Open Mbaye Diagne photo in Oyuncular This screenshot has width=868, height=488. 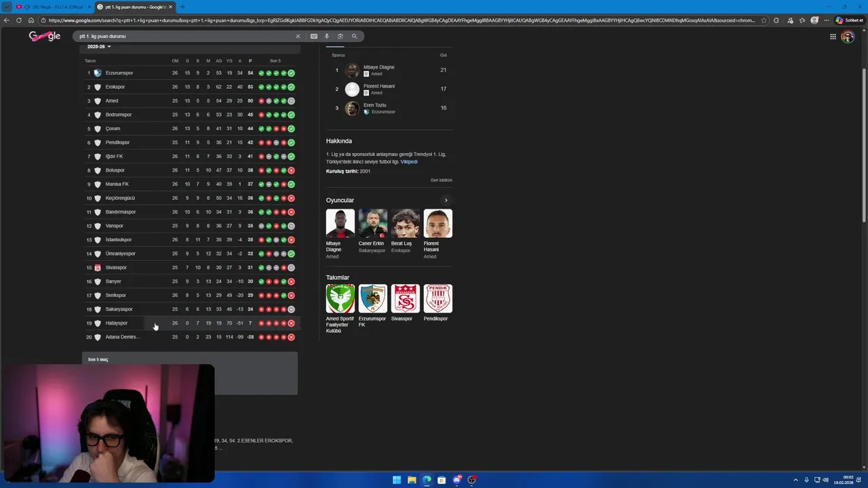pos(340,224)
